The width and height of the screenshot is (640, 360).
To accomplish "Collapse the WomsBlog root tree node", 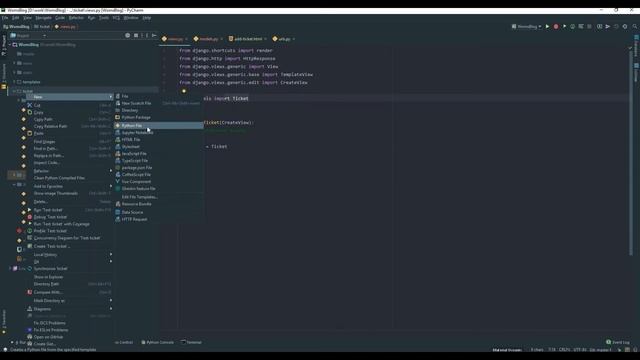I will [x=10, y=45].
